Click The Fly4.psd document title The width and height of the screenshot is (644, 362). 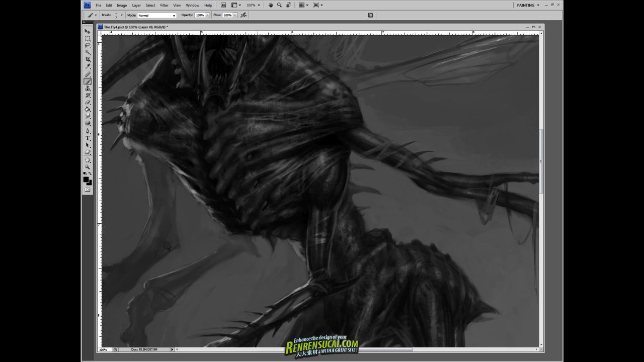pyautogui.click(x=136, y=27)
